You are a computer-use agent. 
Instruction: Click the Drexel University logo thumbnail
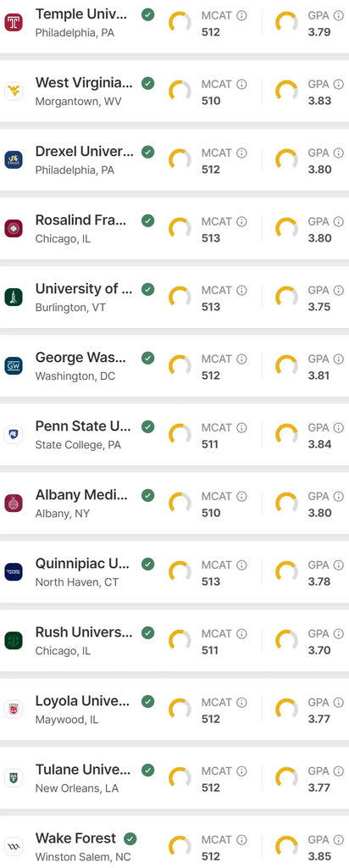(x=14, y=160)
